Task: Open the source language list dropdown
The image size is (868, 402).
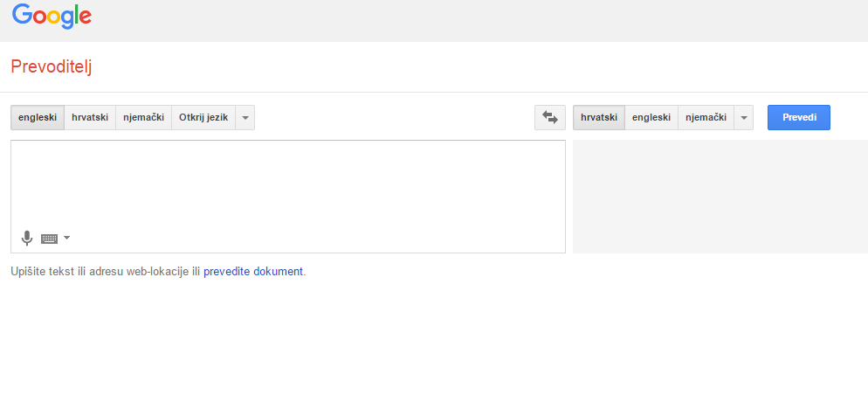Action: click(x=245, y=117)
